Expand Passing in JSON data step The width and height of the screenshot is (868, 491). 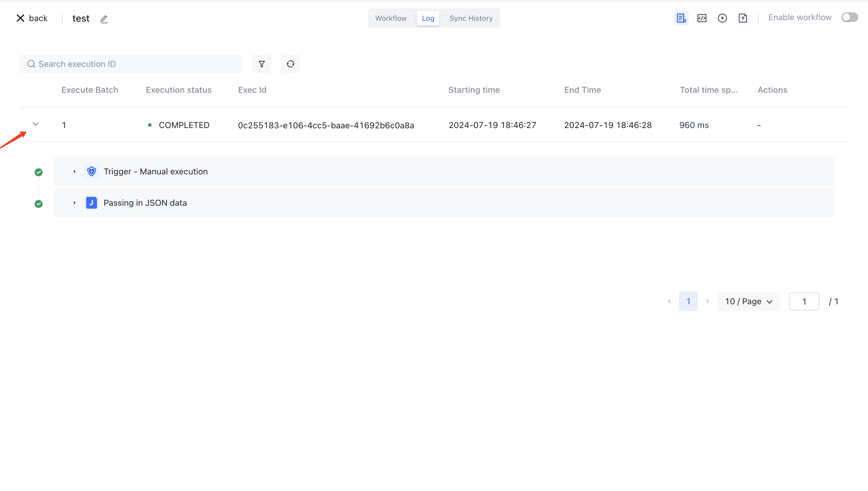coord(74,203)
